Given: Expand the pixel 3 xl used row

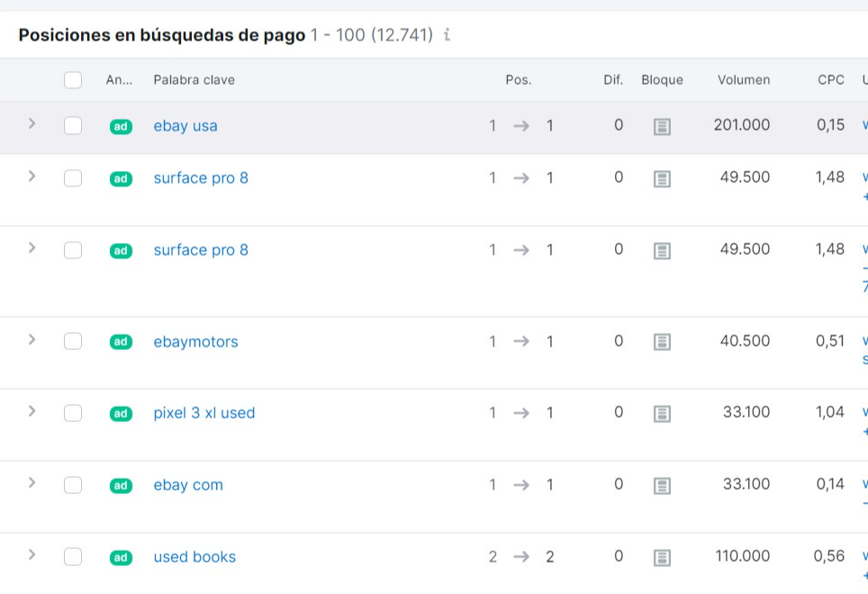Looking at the screenshot, I should (32, 411).
